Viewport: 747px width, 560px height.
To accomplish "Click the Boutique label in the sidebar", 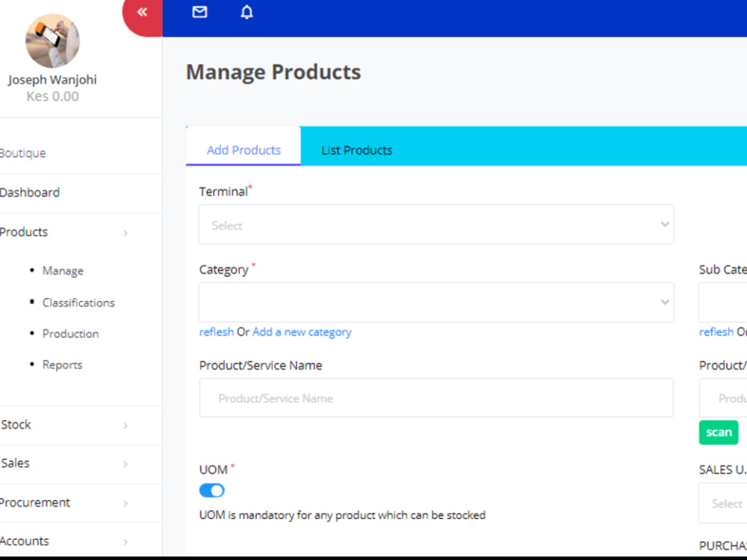I will pyautogui.click(x=23, y=153).
